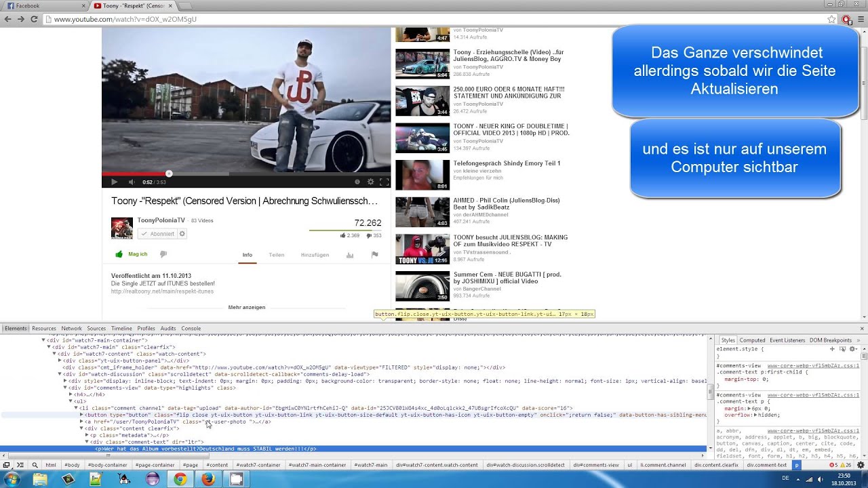
Task: Collapse the div id watch7-content node
Action: point(54,354)
